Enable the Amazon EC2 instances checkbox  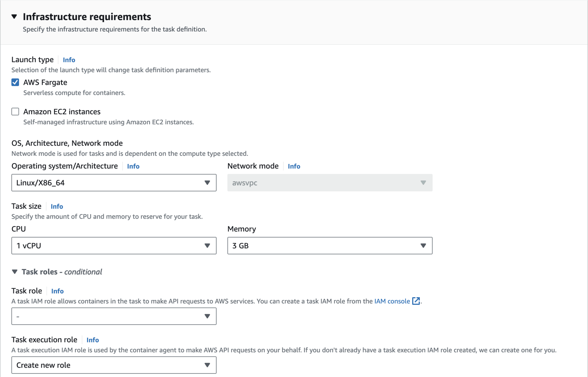click(x=15, y=112)
